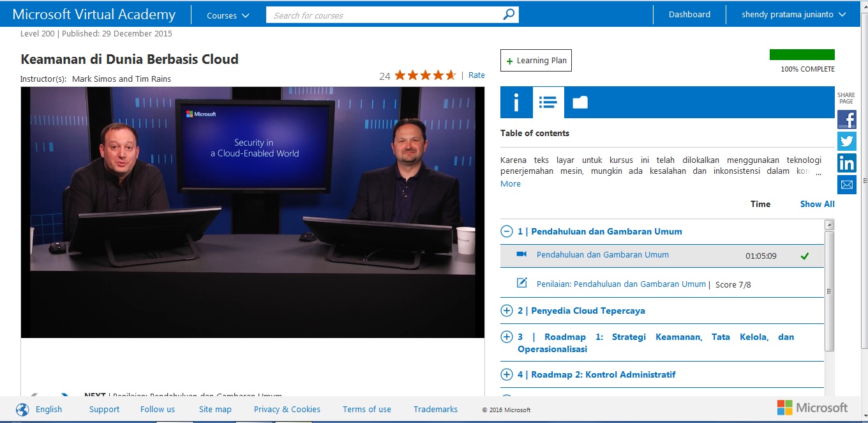The width and height of the screenshot is (868, 423).
Task: Select the table of contents icon tab
Action: (548, 102)
